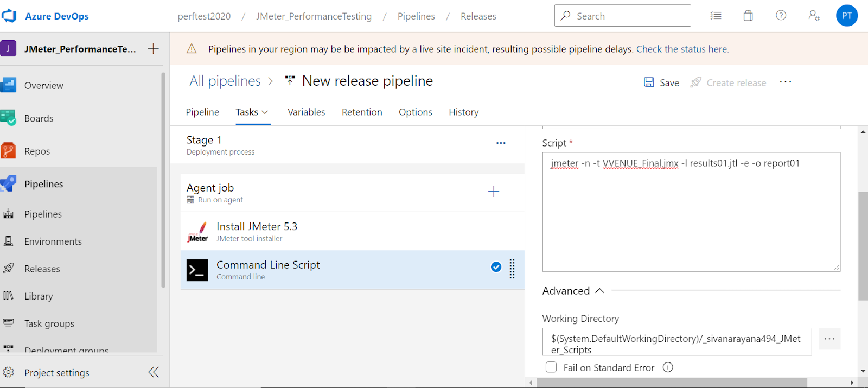Open the Help question mark icon

tap(781, 16)
